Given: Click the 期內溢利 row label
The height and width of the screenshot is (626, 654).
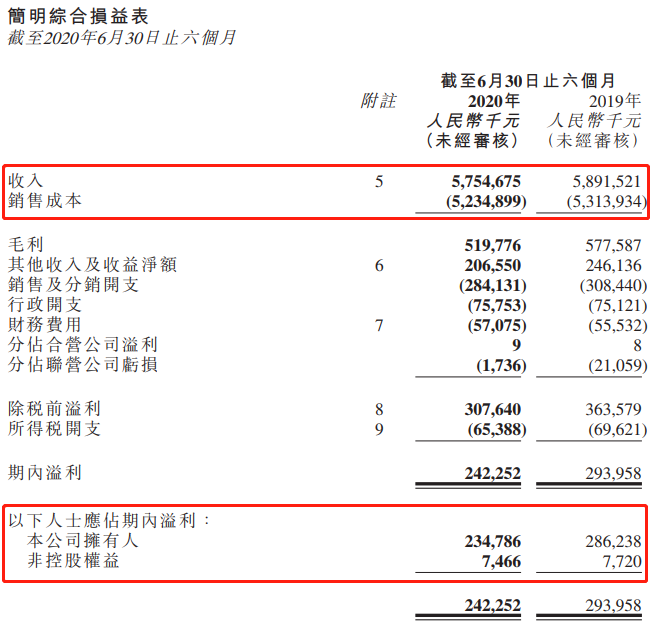Looking at the screenshot, I should (x=45, y=473).
